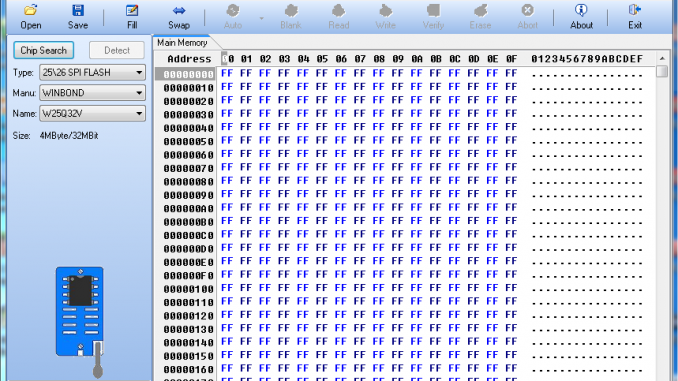Select address row 000000A0
Image resolution: width=678 pixels, height=381 pixels.
pos(189,208)
